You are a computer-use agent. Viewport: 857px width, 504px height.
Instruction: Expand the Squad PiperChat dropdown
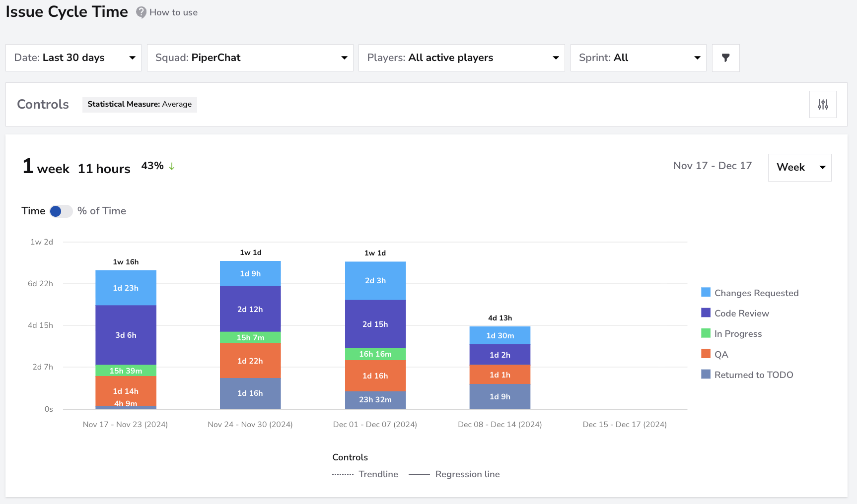click(250, 58)
